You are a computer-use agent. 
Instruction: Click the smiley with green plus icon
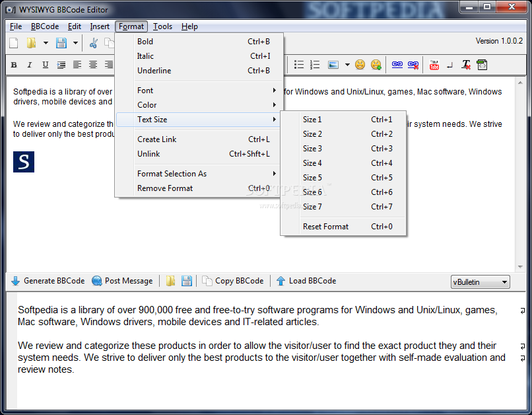(376, 65)
